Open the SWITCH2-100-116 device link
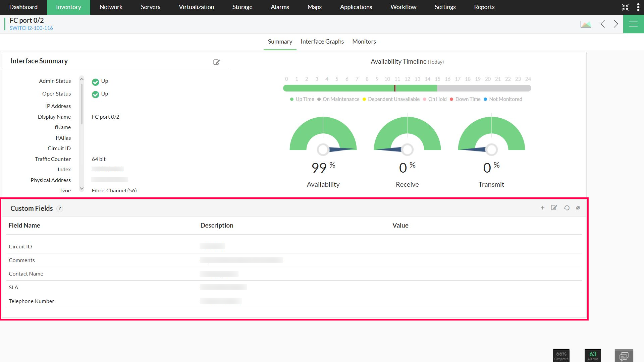The height and width of the screenshot is (362, 644). pos(31,28)
